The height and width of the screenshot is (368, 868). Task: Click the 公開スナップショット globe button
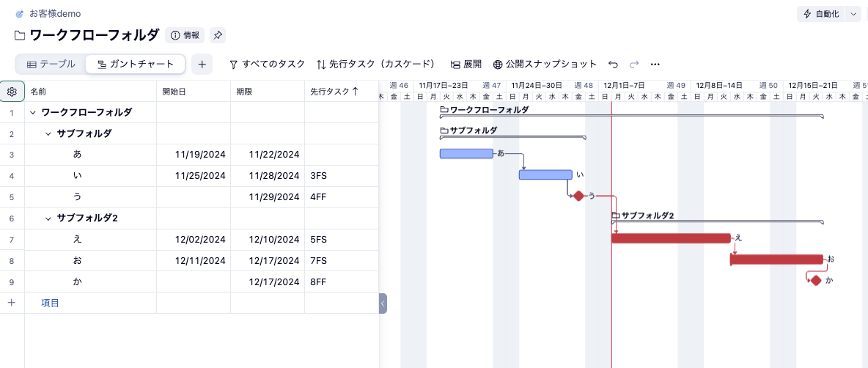[545, 65]
